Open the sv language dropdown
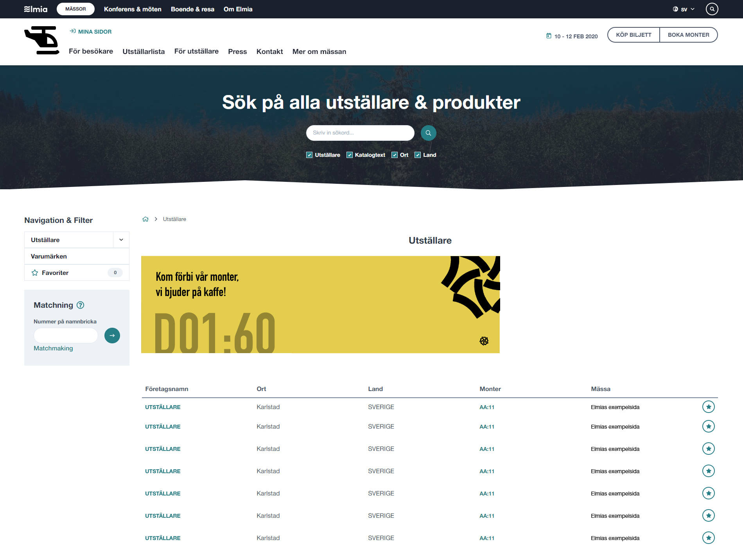 pyautogui.click(x=684, y=9)
